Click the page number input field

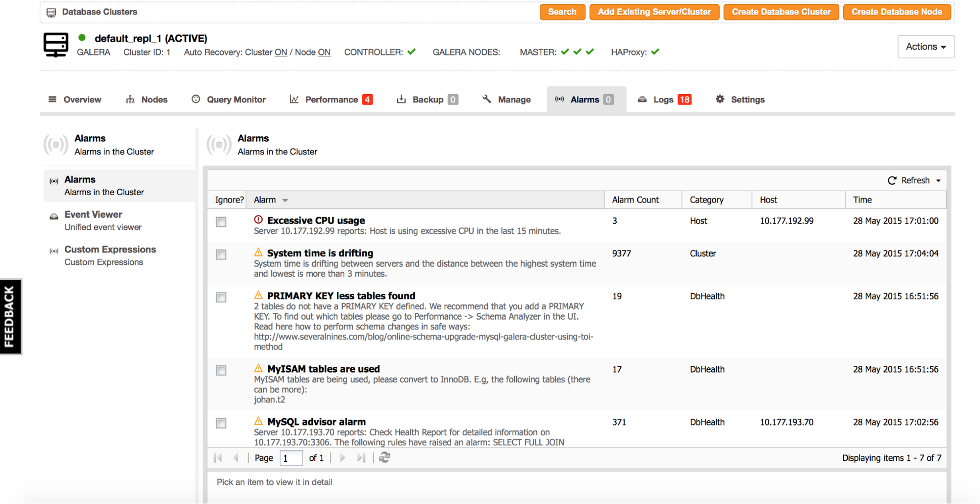pyautogui.click(x=291, y=458)
